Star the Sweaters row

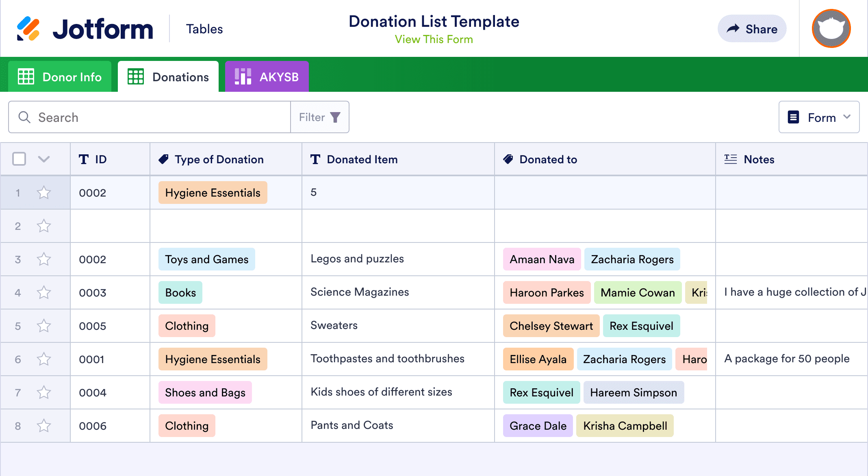point(44,326)
